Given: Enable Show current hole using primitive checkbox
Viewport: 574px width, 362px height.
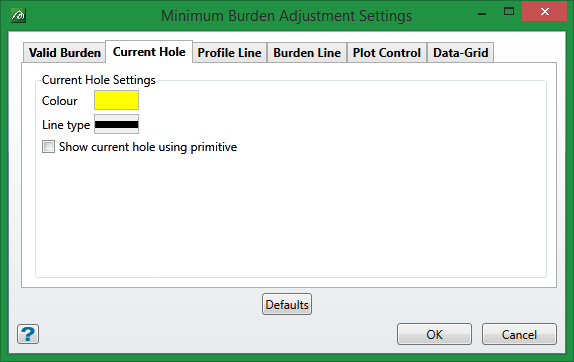Looking at the screenshot, I should pyautogui.click(x=48, y=147).
